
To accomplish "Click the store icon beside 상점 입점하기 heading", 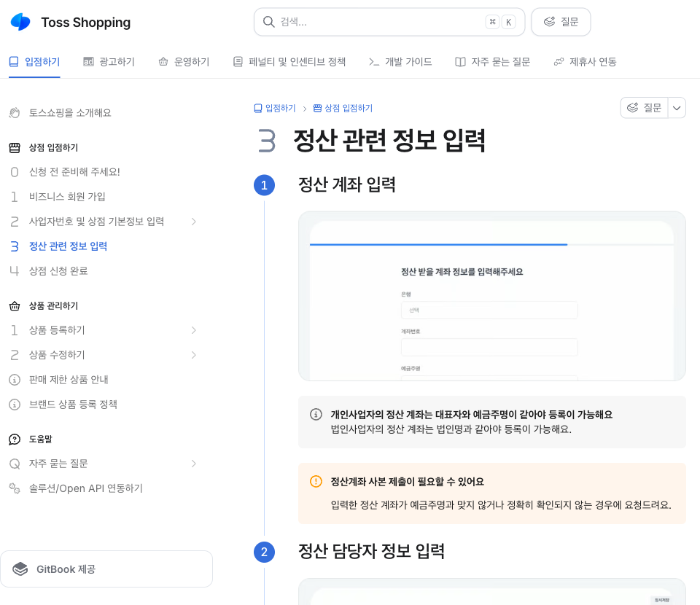I will pos(15,148).
